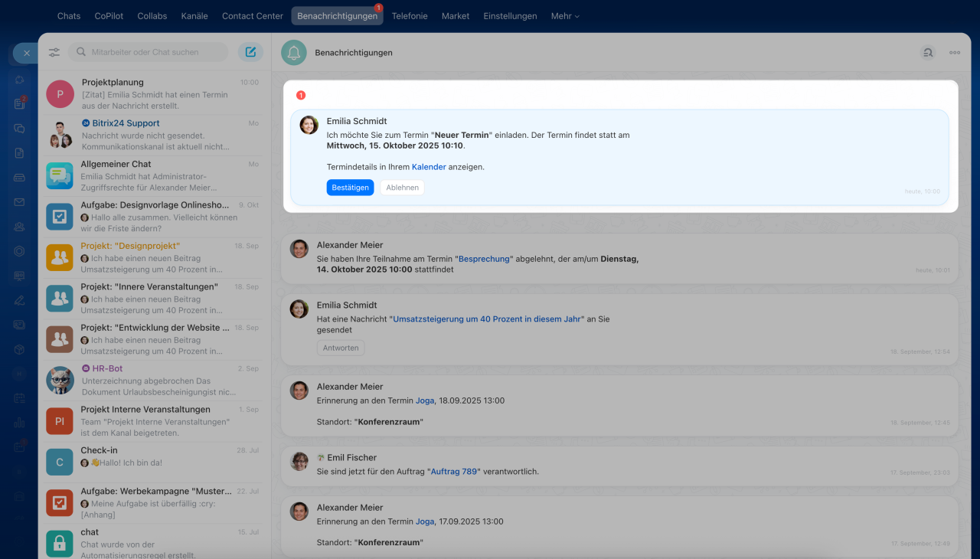Click the HR-Bot cat avatar
The width and height of the screenshot is (980, 559).
pos(60,380)
